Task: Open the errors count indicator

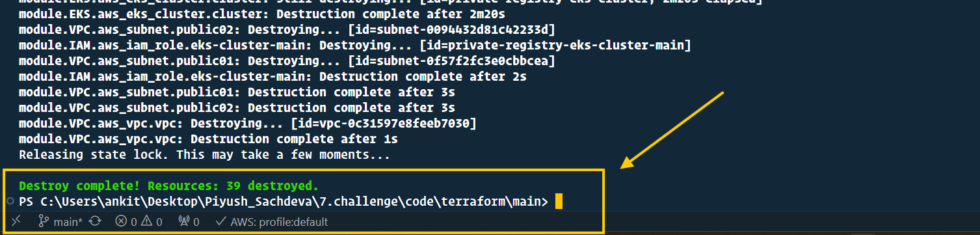Action: (126, 221)
